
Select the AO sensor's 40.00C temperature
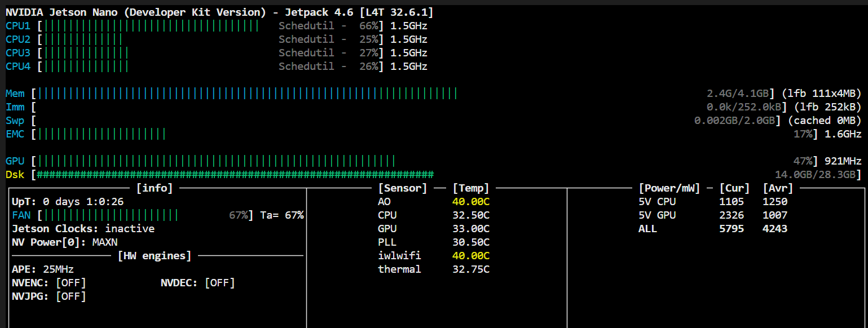coord(471,202)
